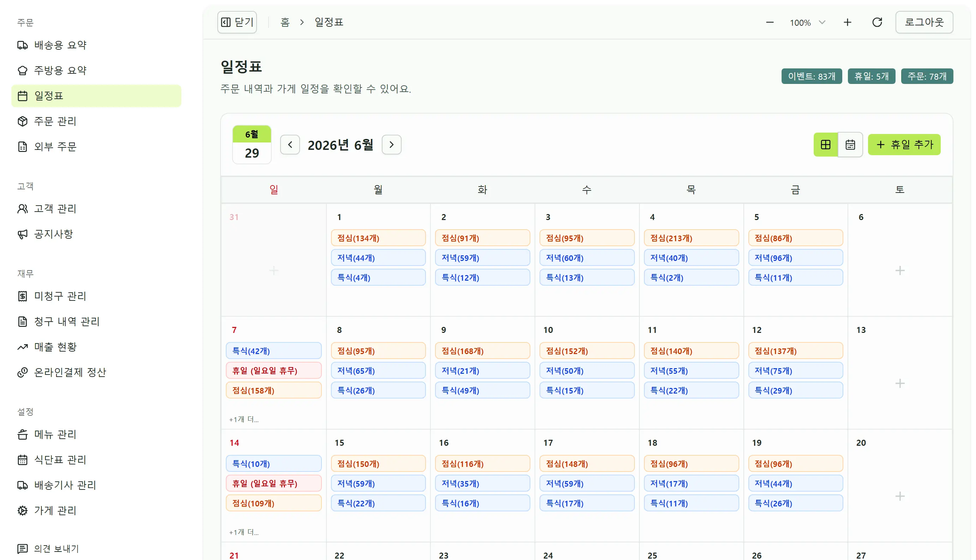976x560 pixels.
Task: Open 점심(158개) on June 7
Action: (x=273, y=390)
